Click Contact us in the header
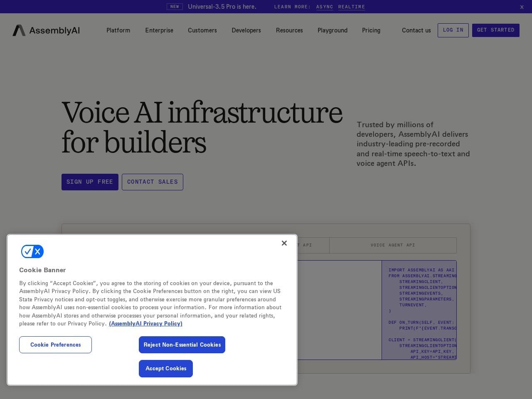Viewport: 532px width, 399px height. 416,30
